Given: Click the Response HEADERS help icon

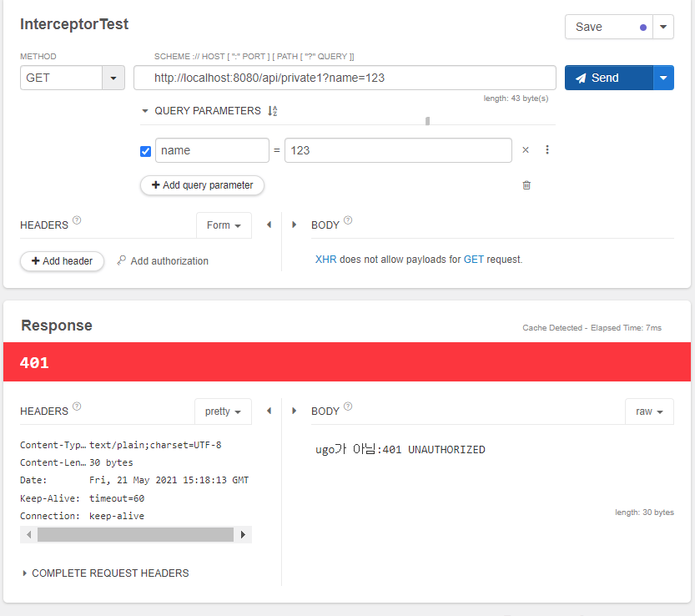Looking at the screenshot, I should tap(76, 405).
